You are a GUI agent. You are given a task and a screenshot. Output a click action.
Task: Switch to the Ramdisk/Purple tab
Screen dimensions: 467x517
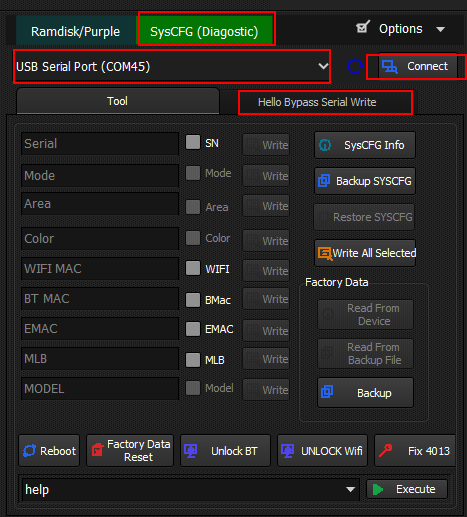[x=76, y=32]
